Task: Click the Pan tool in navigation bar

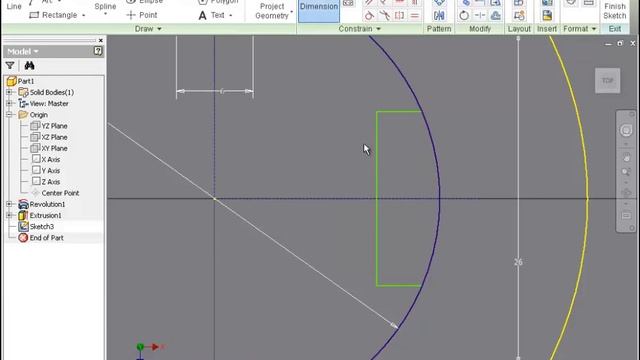Action: click(626, 158)
